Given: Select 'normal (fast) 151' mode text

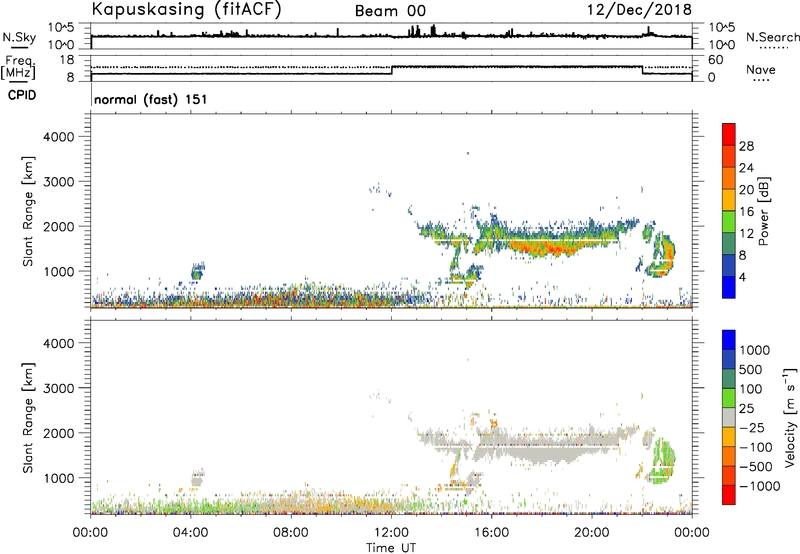Looking at the screenshot, I should (x=151, y=99).
